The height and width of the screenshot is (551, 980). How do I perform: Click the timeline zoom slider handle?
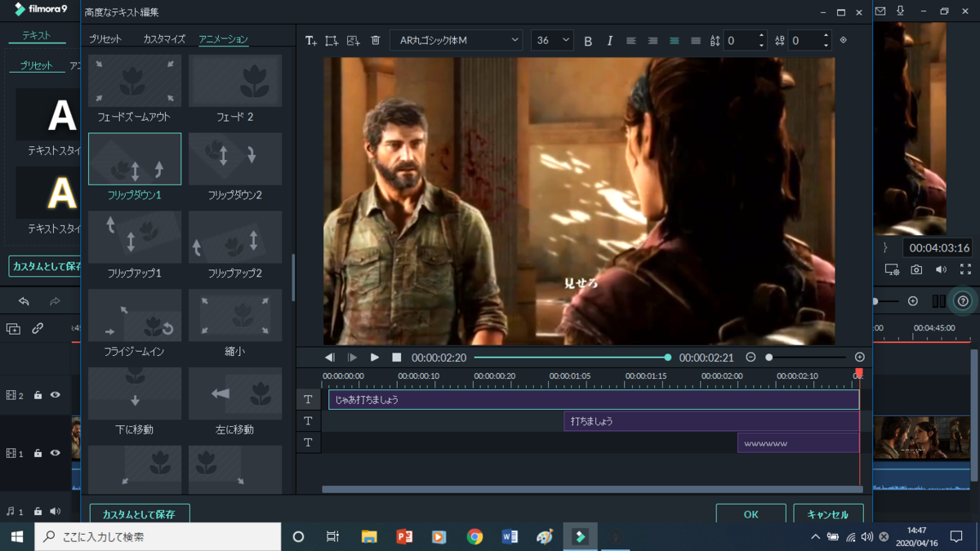click(768, 358)
